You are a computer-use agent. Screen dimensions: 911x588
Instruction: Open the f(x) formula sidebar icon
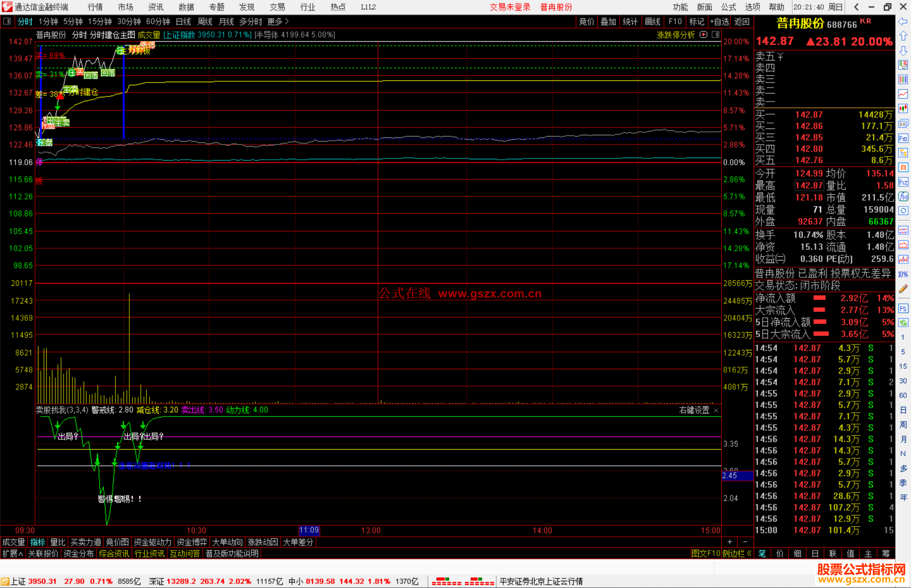(903, 196)
